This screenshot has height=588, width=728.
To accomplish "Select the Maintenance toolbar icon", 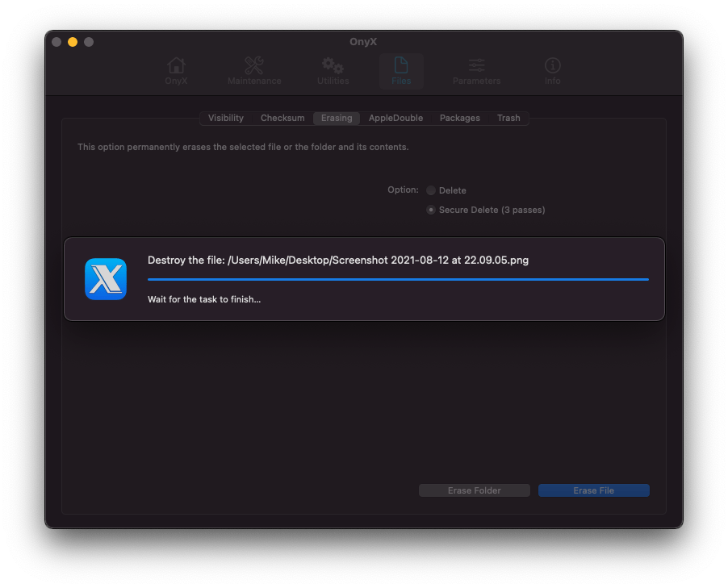I will coord(253,71).
